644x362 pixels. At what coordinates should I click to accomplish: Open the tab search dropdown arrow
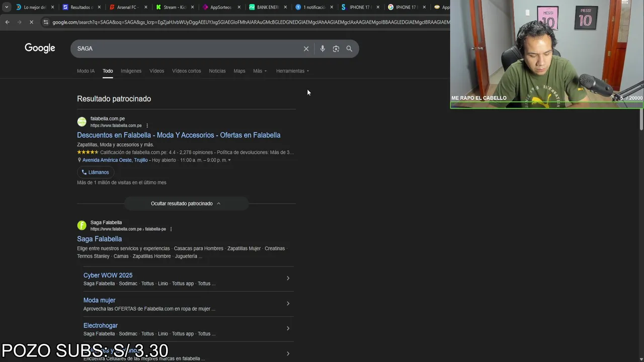point(7,7)
